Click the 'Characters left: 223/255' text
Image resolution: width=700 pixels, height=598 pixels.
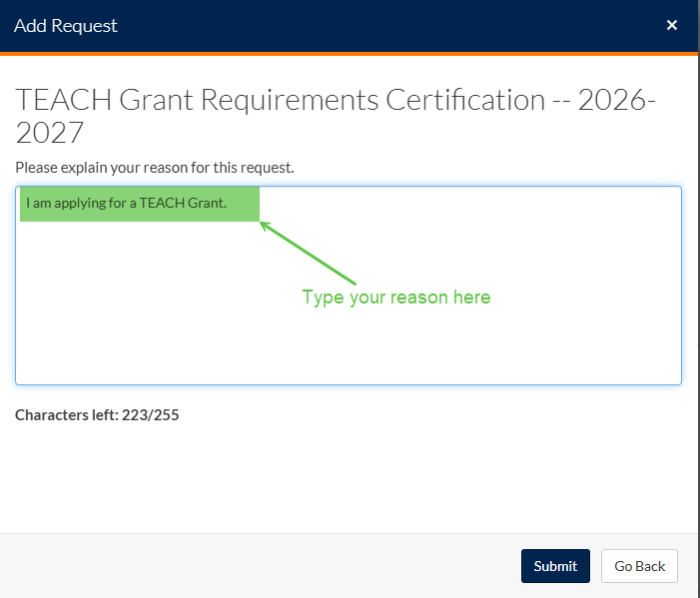97,415
